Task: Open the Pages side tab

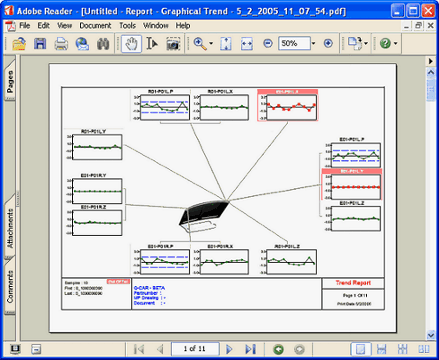Action: [x=10, y=81]
